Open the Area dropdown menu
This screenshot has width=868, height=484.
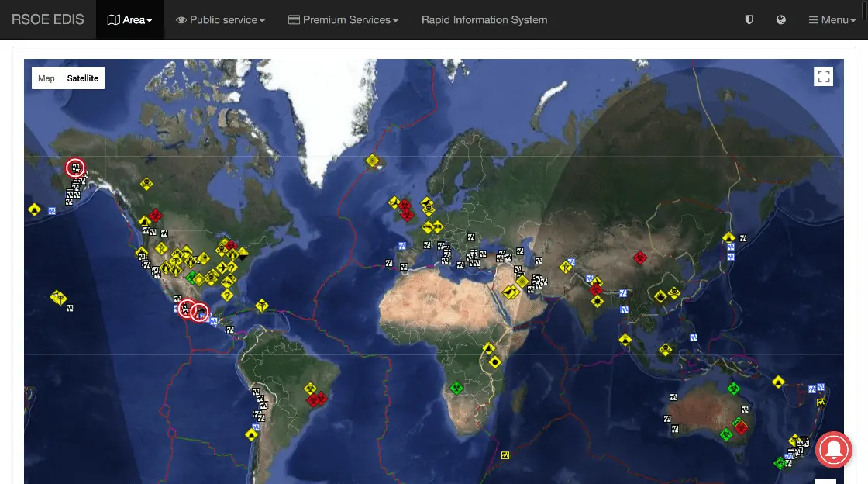129,19
